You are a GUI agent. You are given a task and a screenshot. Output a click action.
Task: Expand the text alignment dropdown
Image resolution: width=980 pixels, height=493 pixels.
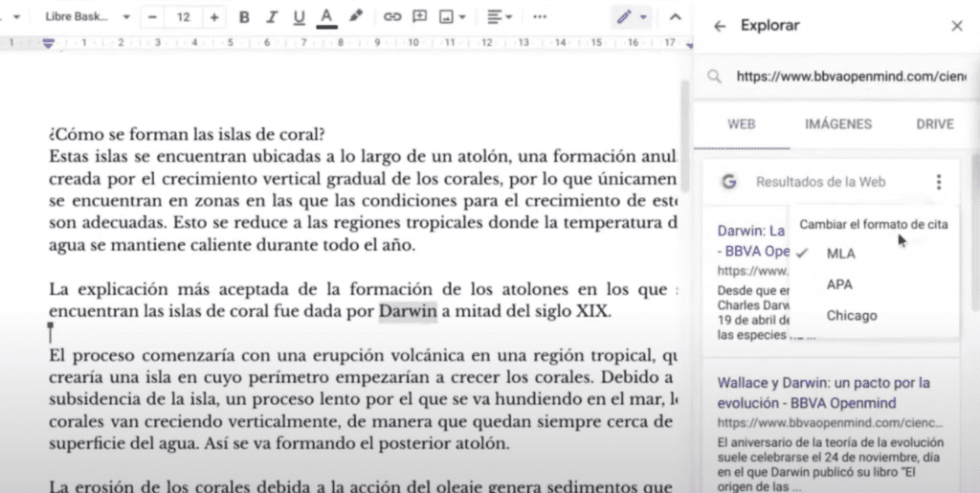coord(498,17)
